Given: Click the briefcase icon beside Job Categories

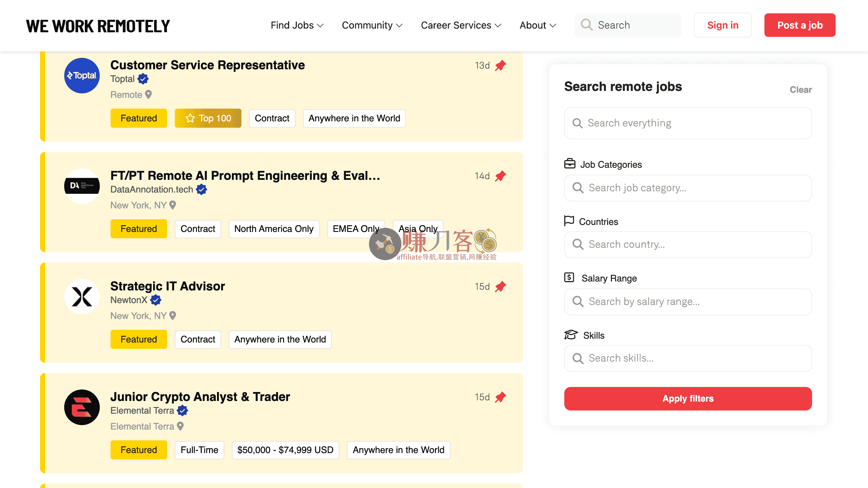Looking at the screenshot, I should (x=570, y=163).
